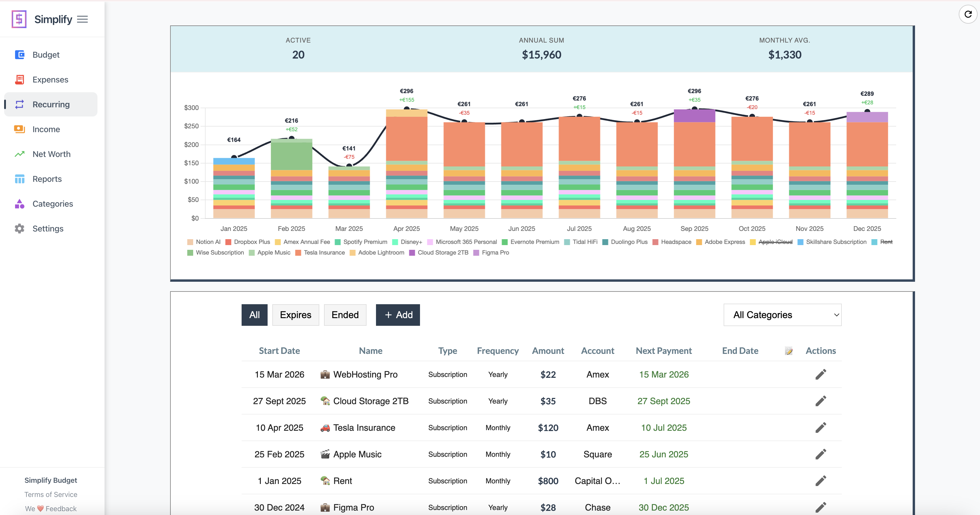Open the All Categories dropdown

point(783,315)
